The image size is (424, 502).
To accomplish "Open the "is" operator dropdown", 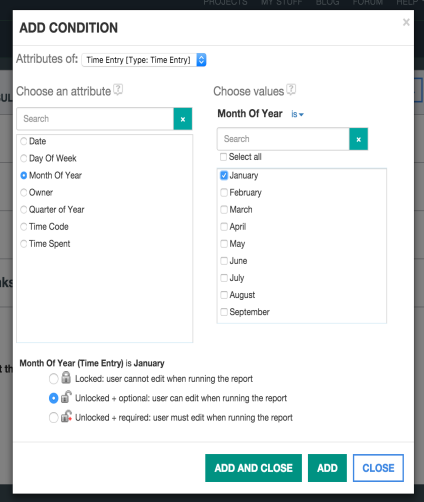I will tap(297, 114).
